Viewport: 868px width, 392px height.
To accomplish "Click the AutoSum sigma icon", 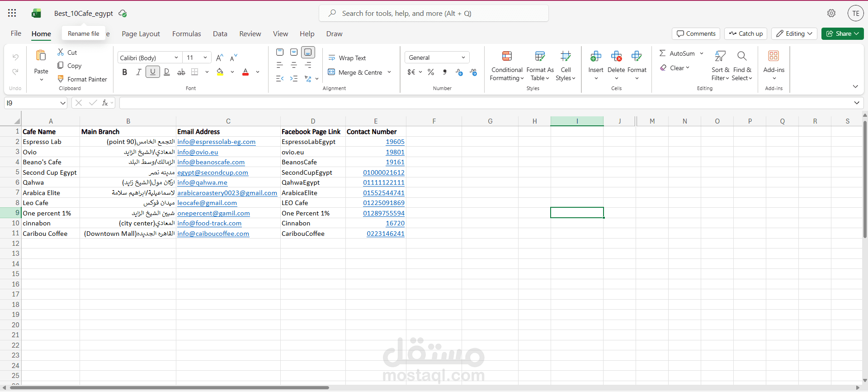I will (x=662, y=53).
